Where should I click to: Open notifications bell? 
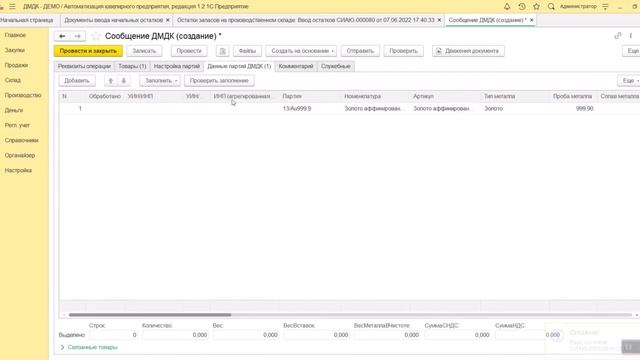(507, 7)
